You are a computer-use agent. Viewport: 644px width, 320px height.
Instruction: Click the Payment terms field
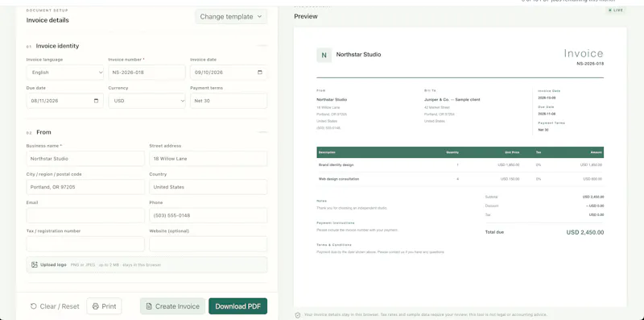[229, 101]
